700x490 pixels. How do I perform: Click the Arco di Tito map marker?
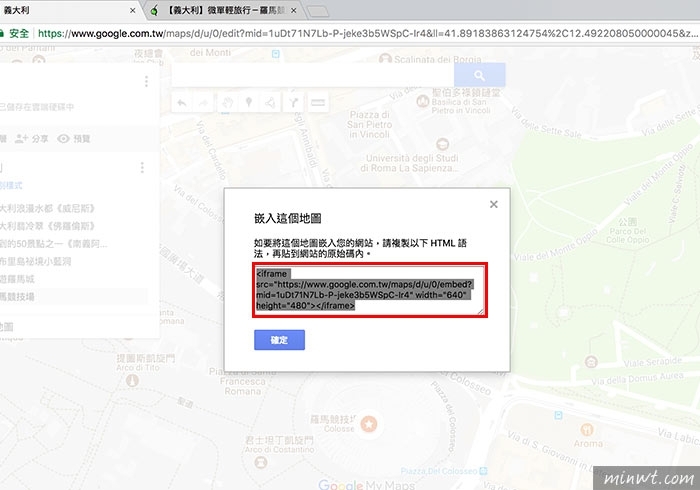[x=133, y=381]
